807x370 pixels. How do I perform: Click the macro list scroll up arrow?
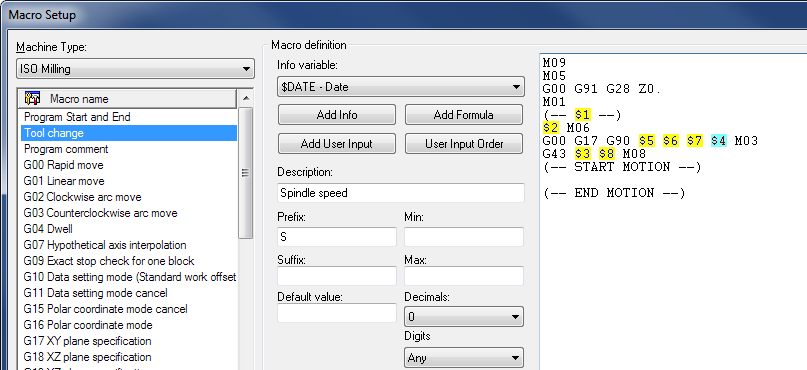pos(246,98)
